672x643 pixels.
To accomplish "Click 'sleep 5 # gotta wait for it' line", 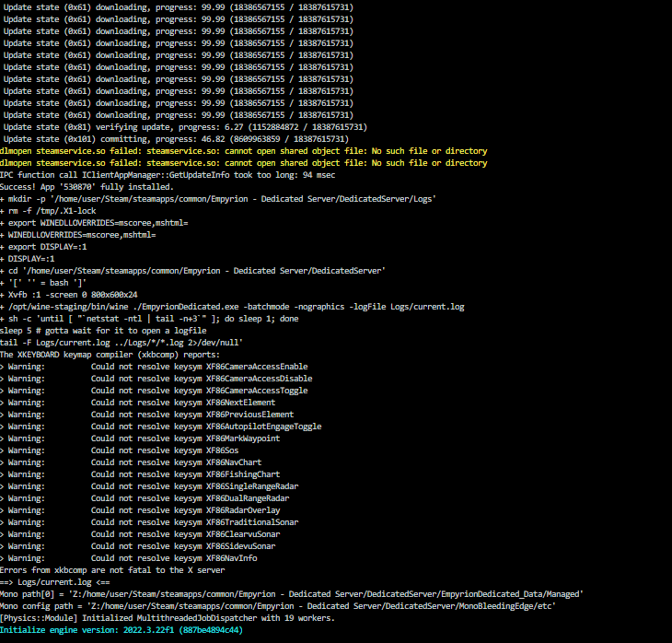I will [103, 331].
